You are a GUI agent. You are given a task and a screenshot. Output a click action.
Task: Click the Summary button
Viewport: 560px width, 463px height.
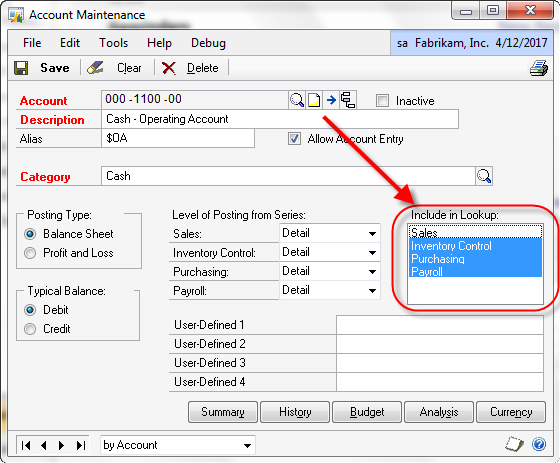pyautogui.click(x=223, y=412)
